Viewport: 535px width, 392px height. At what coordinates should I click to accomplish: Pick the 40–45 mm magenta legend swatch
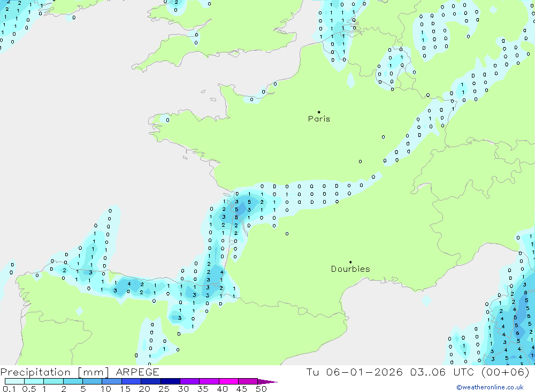tap(228, 381)
